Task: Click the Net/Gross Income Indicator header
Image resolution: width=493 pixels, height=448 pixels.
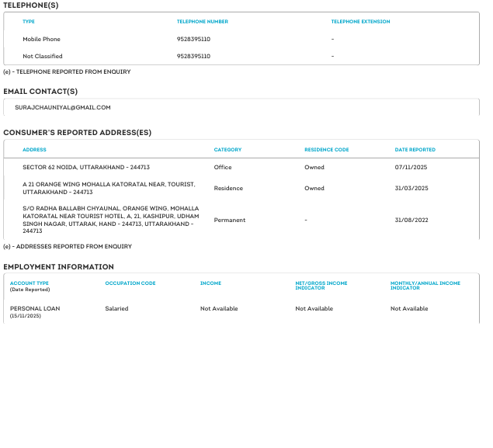Action: click(x=321, y=285)
